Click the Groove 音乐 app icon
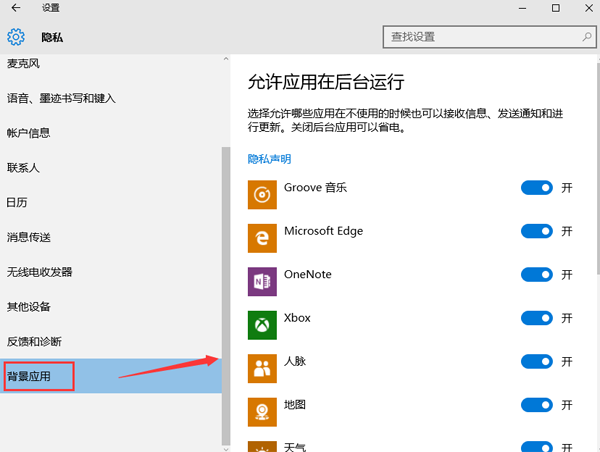Viewport: 600px width, 452px height. click(x=262, y=194)
